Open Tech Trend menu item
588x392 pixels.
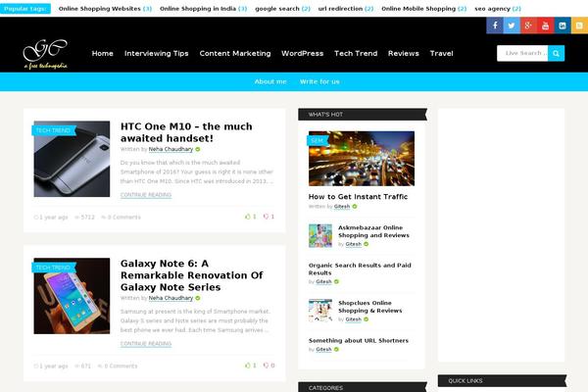[356, 53]
